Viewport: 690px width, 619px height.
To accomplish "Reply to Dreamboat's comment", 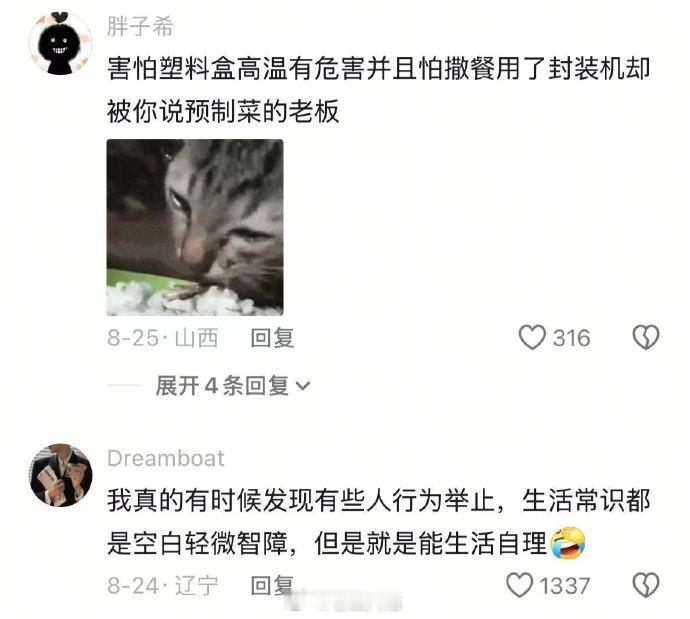I will [x=272, y=586].
